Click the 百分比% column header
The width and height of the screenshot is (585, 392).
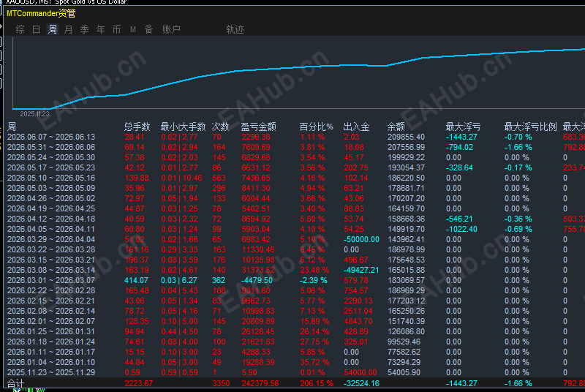point(316,127)
